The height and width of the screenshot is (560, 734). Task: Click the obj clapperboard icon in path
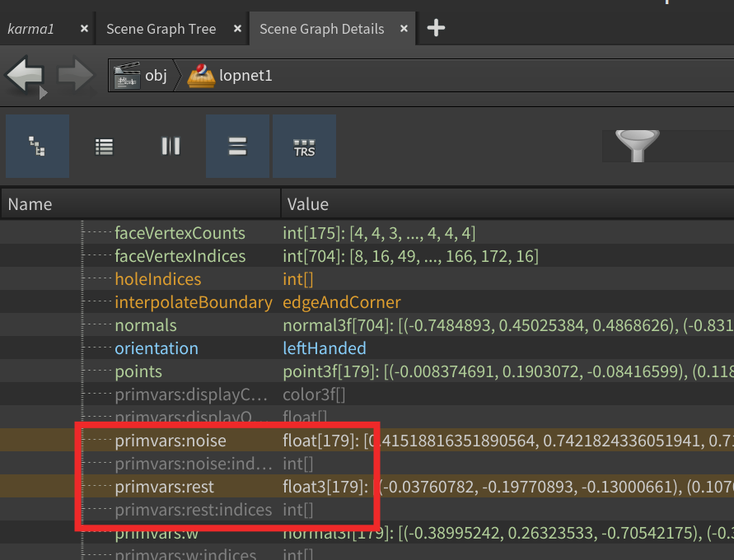[x=127, y=75]
